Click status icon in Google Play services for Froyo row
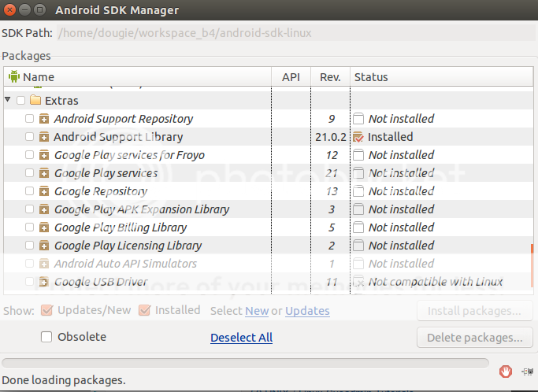538x392 pixels. (x=358, y=155)
